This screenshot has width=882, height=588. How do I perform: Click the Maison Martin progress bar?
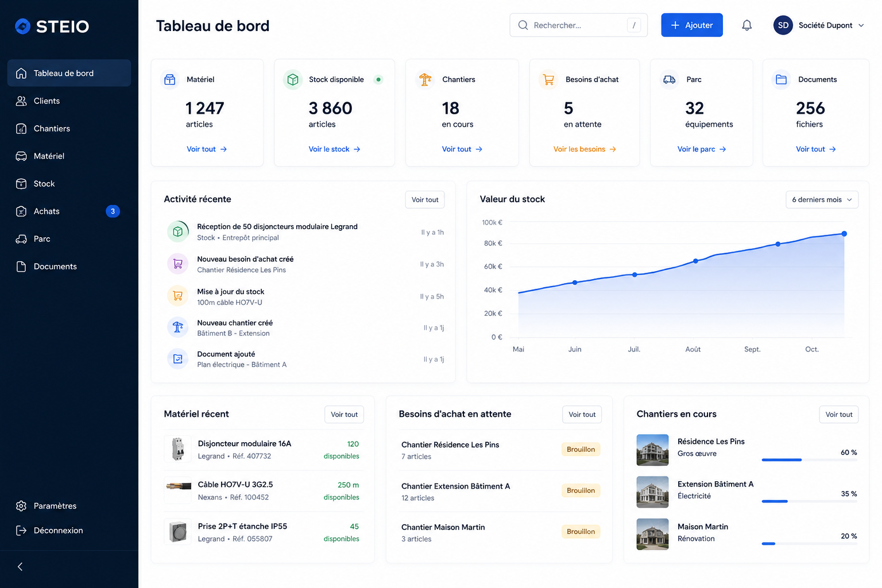(x=809, y=544)
